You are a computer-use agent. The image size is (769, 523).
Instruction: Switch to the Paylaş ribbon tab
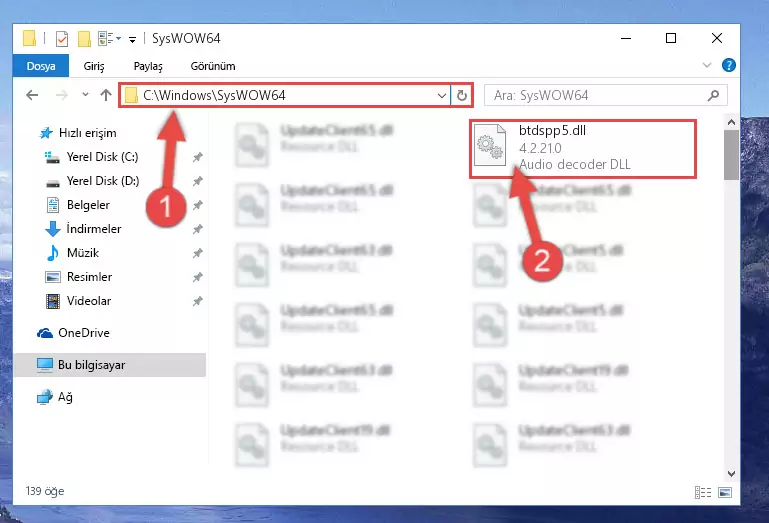[x=148, y=66]
